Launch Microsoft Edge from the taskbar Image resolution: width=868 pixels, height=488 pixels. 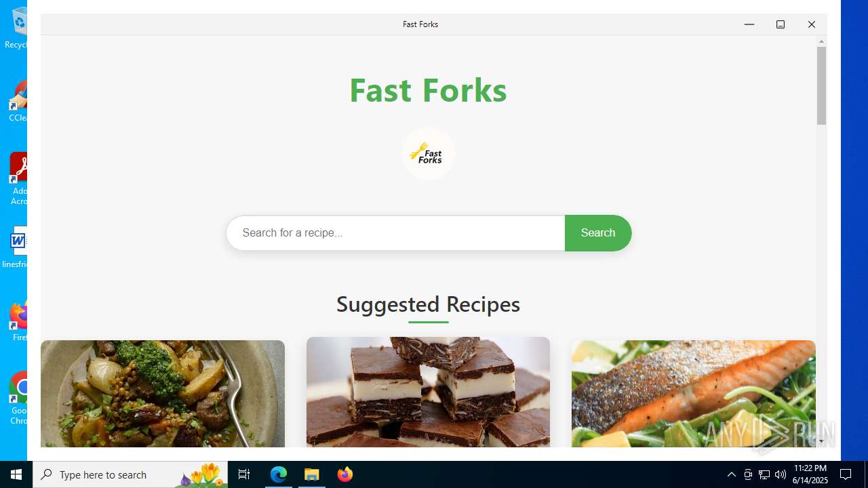click(x=279, y=474)
